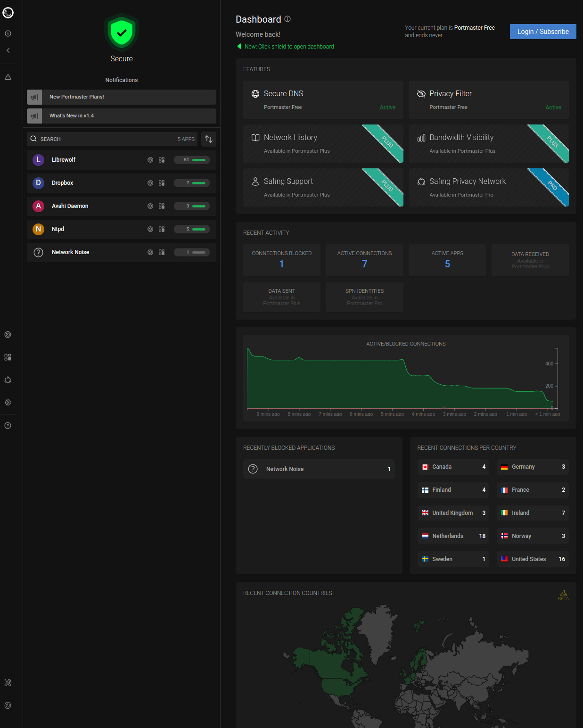Open the Safing Privacy Network Pro card
Screen dimensions: 583x728
tap(489, 188)
